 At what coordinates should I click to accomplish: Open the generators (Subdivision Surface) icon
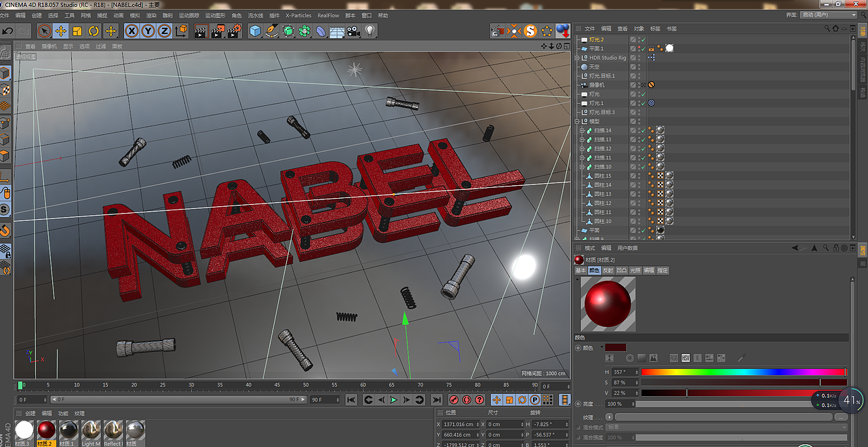[288, 31]
